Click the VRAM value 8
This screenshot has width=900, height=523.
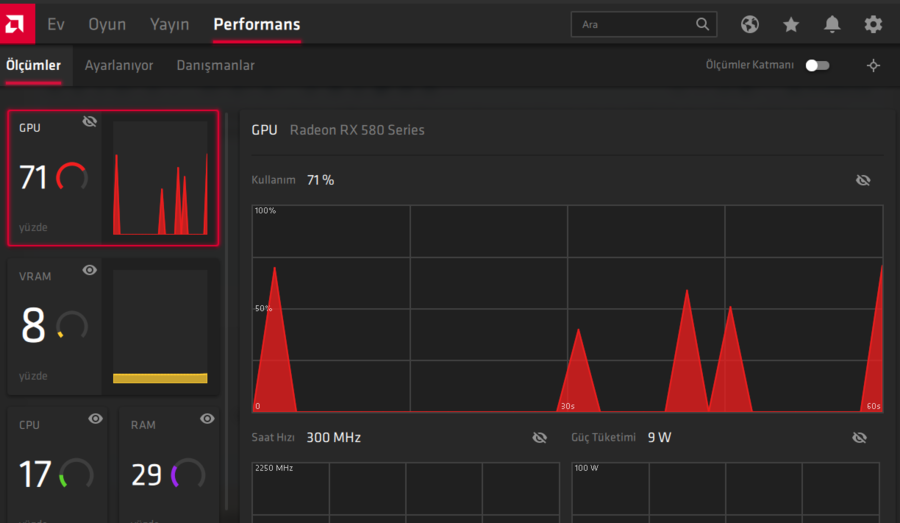click(x=33, y=326)
